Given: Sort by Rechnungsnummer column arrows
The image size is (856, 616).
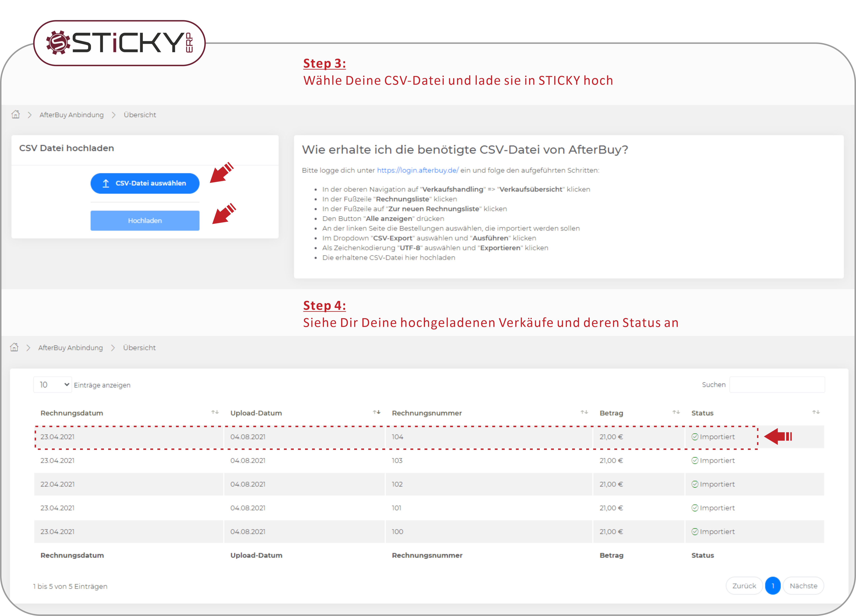Looking at the screenshot, I should [x=584, y=412].
